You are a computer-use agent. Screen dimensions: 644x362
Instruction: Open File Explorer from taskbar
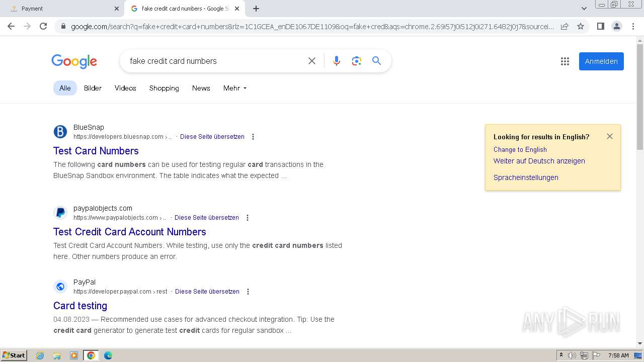click(57, 355)
